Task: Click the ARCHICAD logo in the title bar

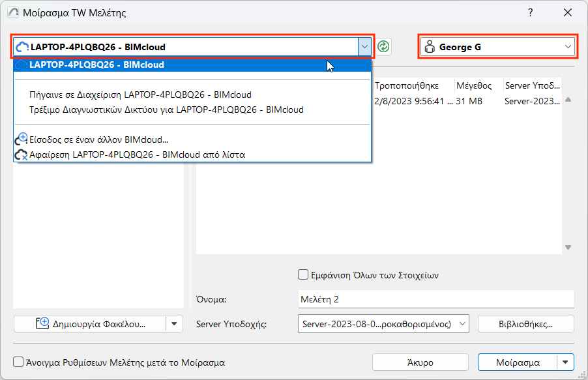Action: 12,12
